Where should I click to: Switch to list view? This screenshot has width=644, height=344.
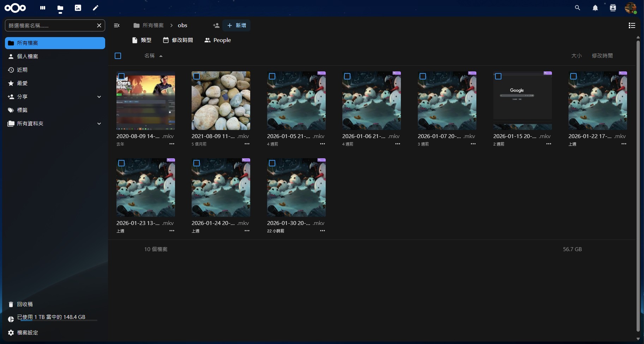(632, 25)
